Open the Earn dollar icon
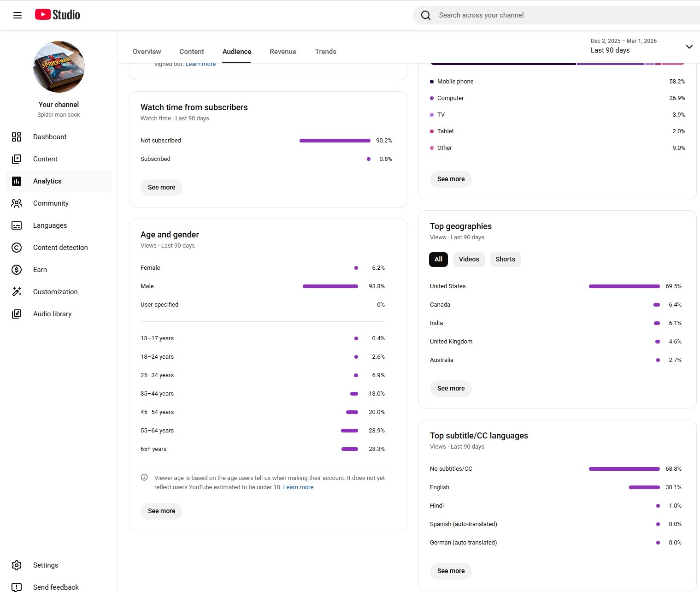This screenshot has height=592, width=700. pyautogui.click(x=17, y=270)
